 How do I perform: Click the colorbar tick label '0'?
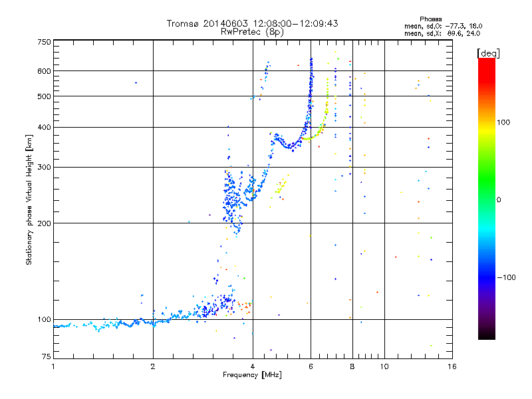[x=499, y=199]
